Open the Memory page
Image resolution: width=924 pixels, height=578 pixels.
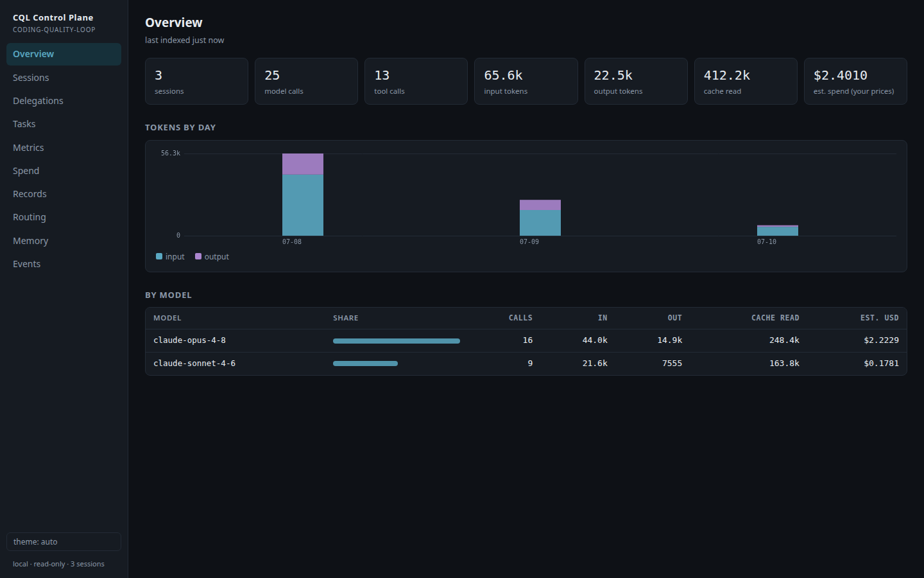tap(64, 241)
